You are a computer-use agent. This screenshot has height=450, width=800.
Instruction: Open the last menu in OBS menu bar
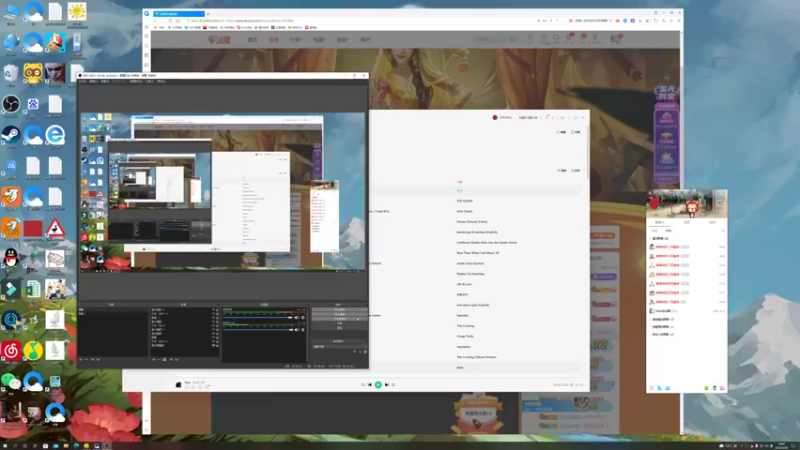point(161,81)
